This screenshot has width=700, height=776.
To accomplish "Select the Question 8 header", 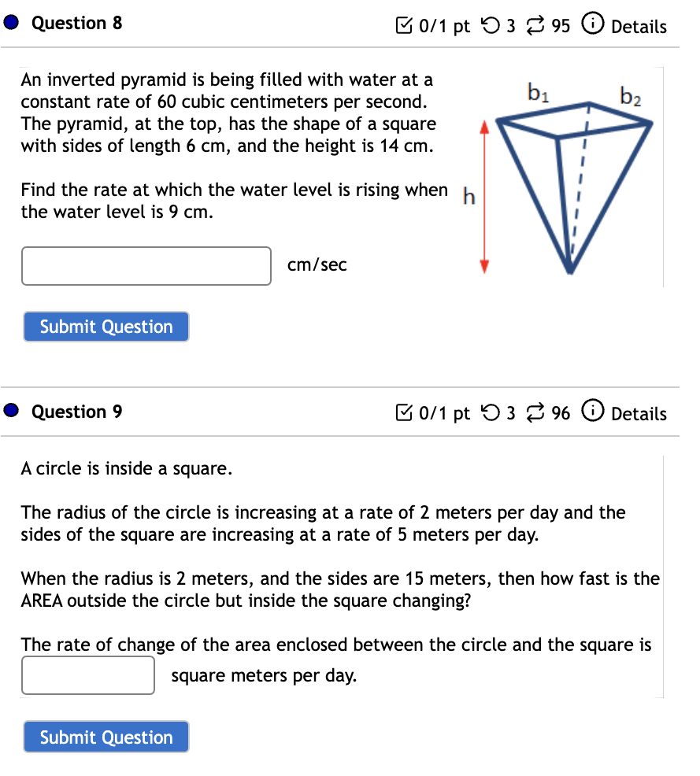I will pos(76,23).
